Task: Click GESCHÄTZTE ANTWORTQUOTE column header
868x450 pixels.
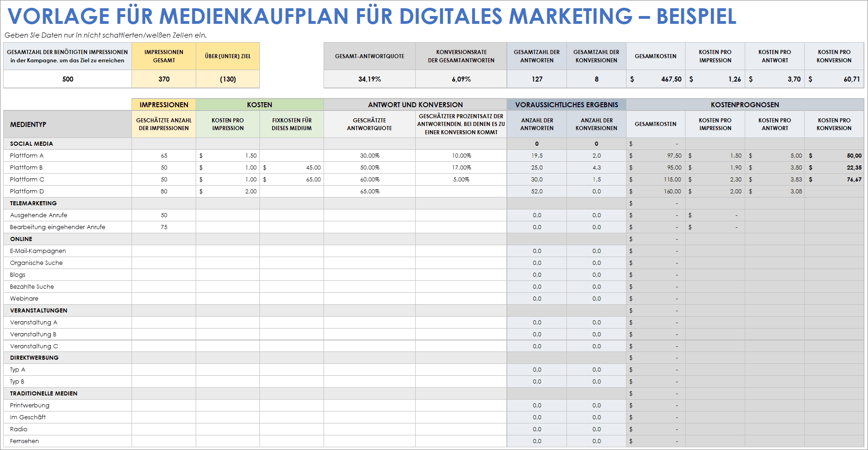Action: [369, 124]
